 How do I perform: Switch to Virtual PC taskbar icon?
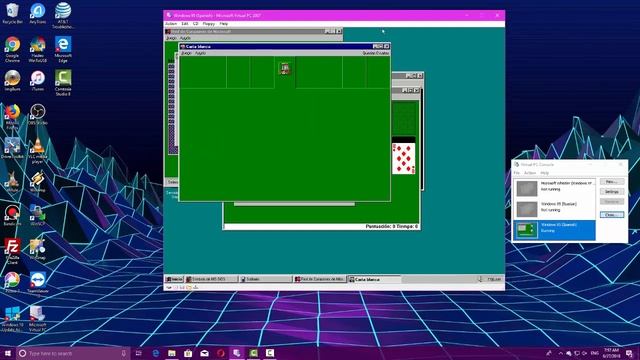[237, 353]
